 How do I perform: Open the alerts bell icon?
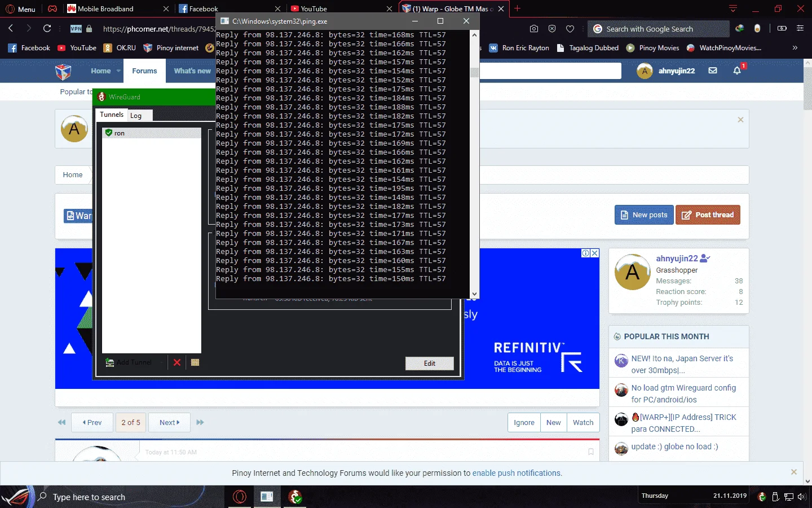pyautogui.click(x=737, y=71)
